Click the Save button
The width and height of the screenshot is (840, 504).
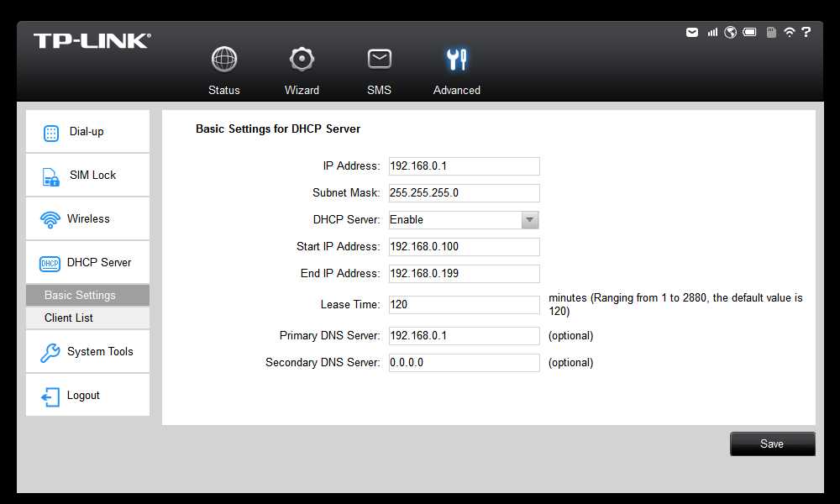click(x=773, y=444)
